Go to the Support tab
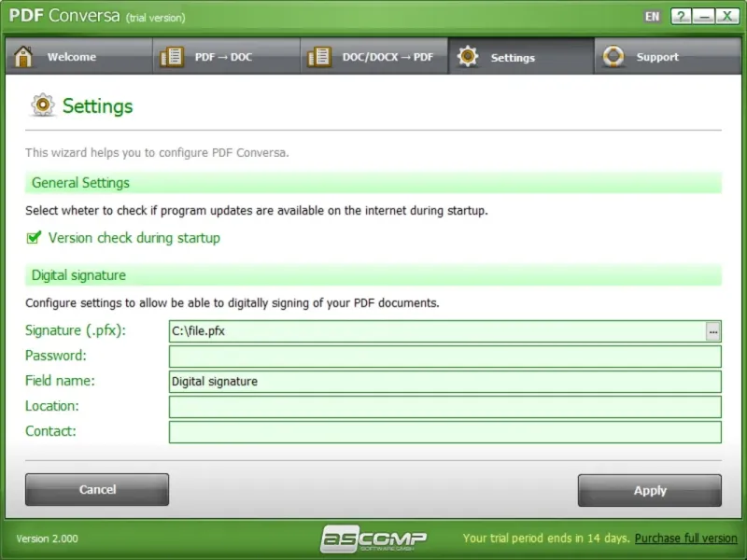 pos(668,56)
